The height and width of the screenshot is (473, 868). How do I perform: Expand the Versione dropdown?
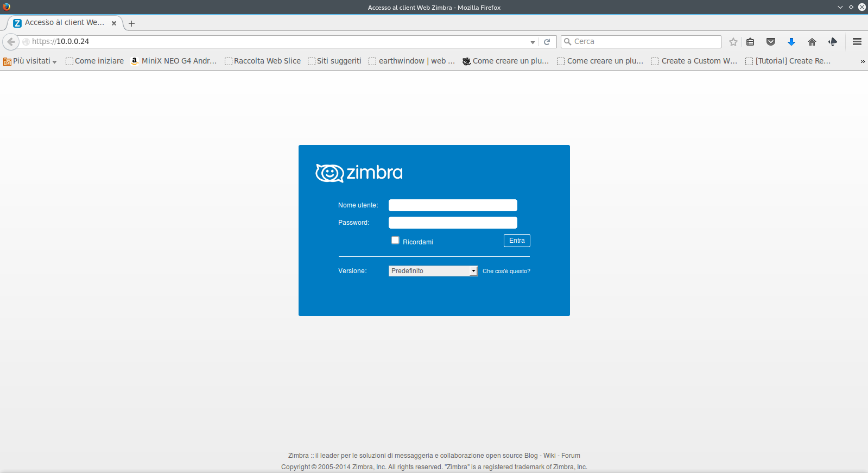coord(433,271)
